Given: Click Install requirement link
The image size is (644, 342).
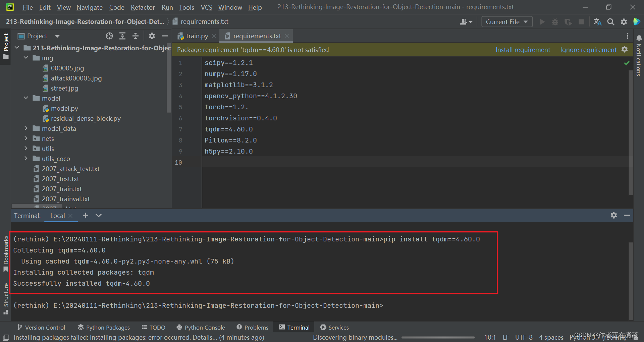Looking at the screenshot, I should click(x=523, y=50).
